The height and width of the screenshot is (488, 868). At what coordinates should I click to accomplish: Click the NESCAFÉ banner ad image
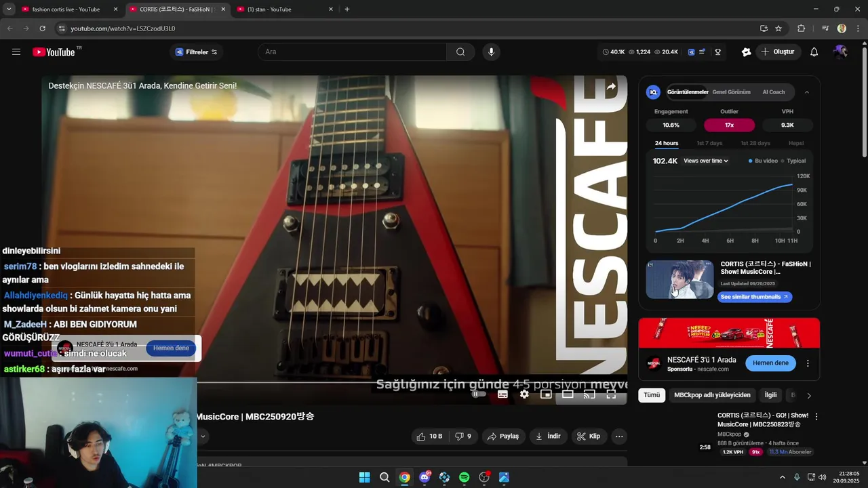729,333
